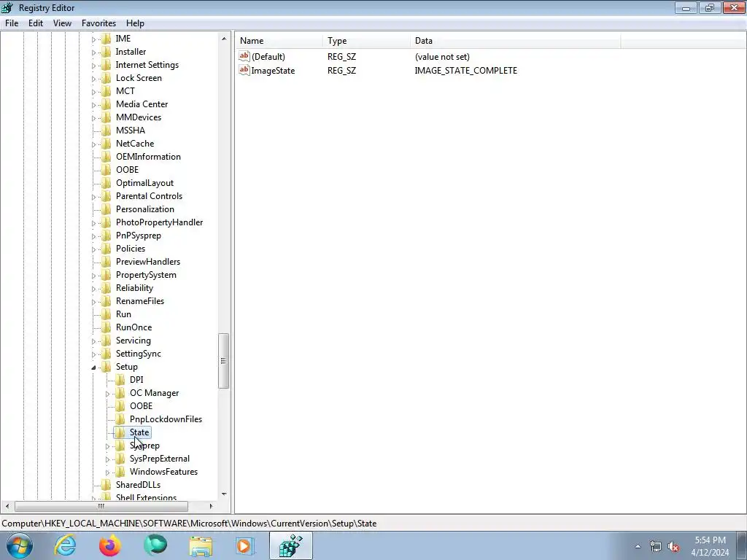Image resolution: width=747 pixels, height=560 pixels.
Task: Expand the Lock Screen key
Action: coord(93,79)
